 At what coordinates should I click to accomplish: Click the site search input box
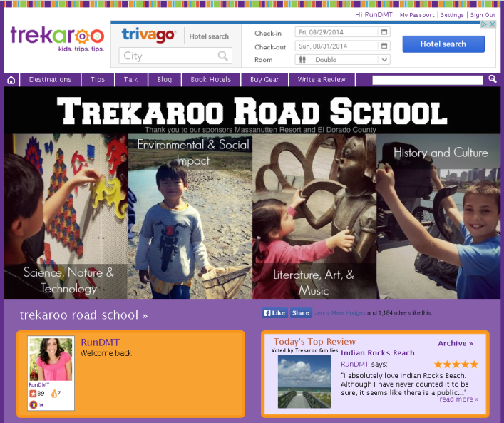[428, 80]
